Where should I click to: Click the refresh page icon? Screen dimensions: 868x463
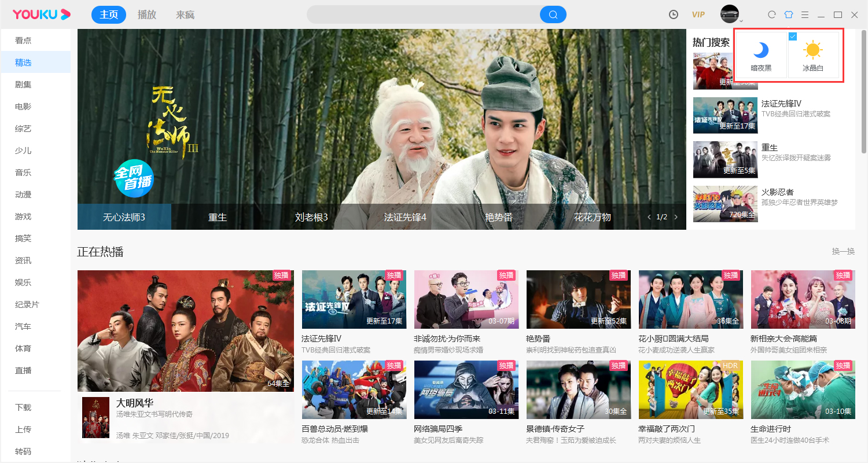pyautogui.click(x=772, y=14)
